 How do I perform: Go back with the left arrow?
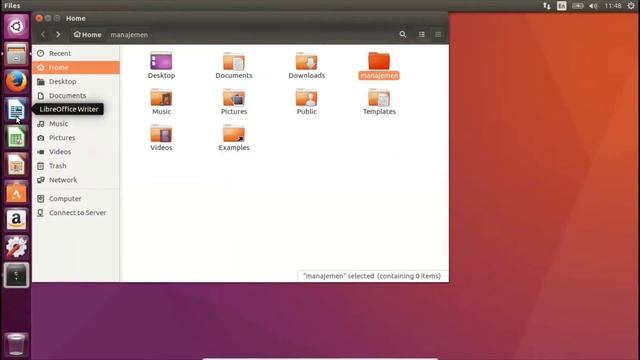coord(43,35)
